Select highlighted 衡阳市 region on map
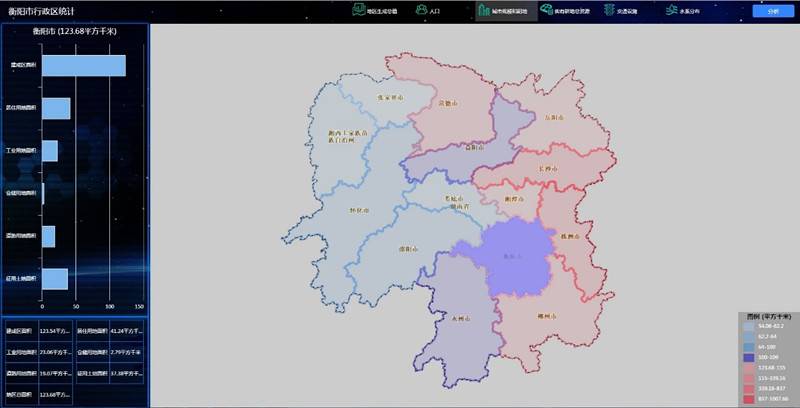800x408 pixels. pos(515,255)
